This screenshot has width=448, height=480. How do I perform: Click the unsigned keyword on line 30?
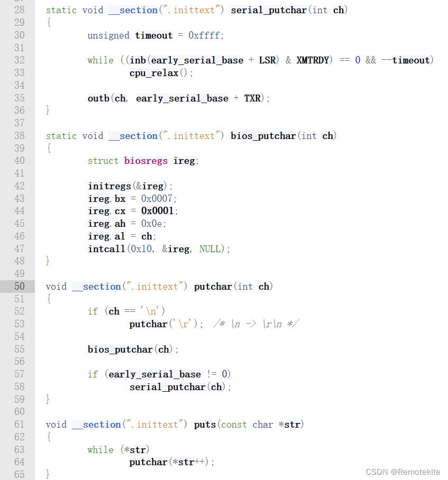click(x=108, y=35)
